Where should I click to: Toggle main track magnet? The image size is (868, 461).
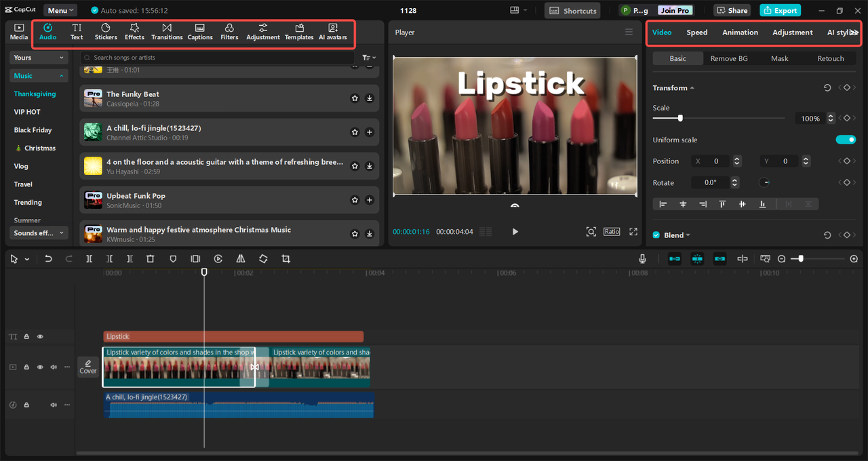[x=675, y=259]
